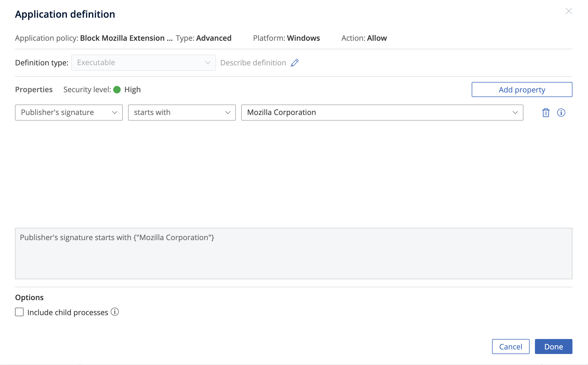Edit the definition description using pencil icon
Viewport: 588px width, 365px height.
tap(295, 62)
